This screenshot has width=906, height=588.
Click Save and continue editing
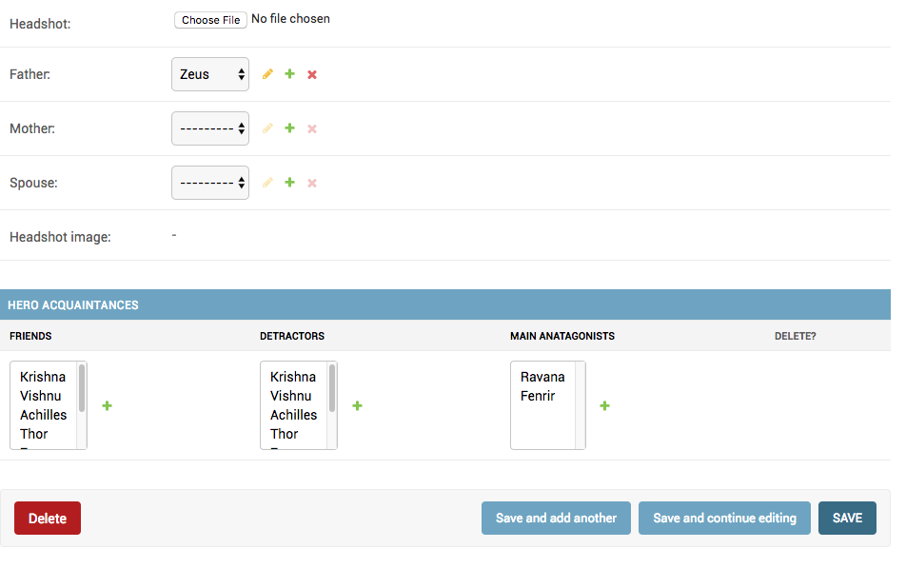coord(724,519)
